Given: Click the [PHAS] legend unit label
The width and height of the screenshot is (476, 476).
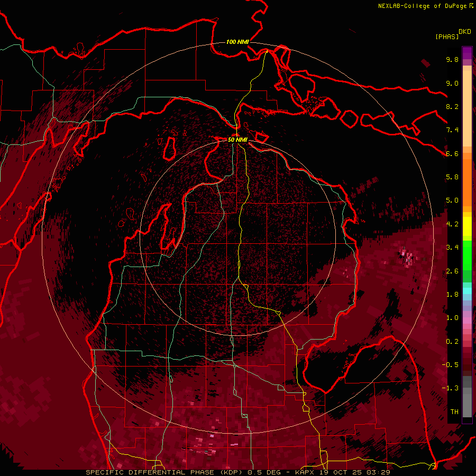Looking at the screenshot, I should coord(447,37).
